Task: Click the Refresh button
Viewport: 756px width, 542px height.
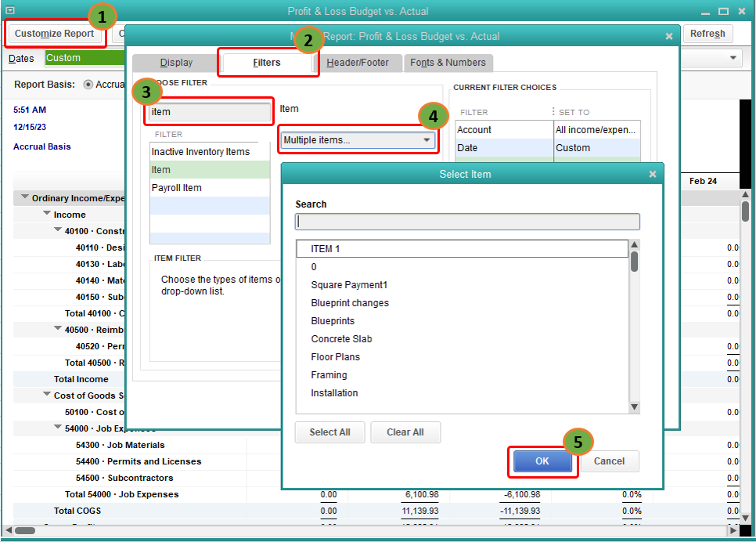Action: pyautogui.click(x=707, y=34)
